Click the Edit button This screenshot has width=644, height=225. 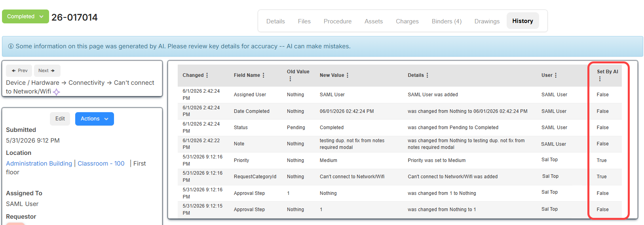[x=60, y=119]
